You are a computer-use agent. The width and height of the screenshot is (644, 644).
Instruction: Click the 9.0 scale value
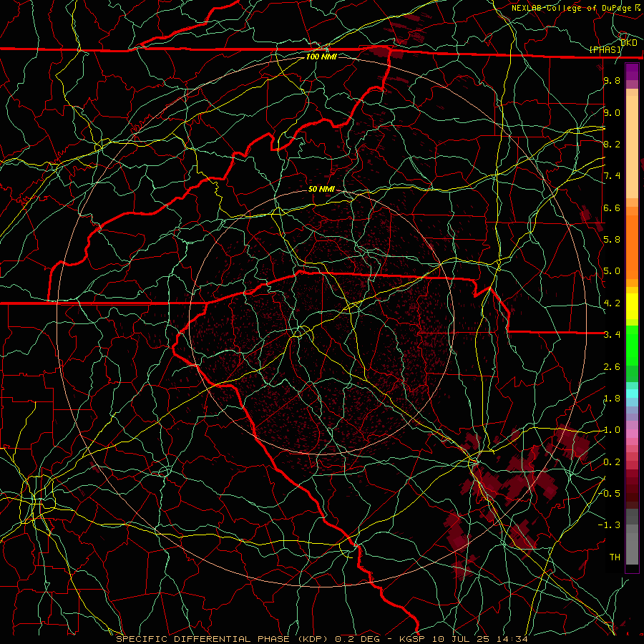point(612,112)
